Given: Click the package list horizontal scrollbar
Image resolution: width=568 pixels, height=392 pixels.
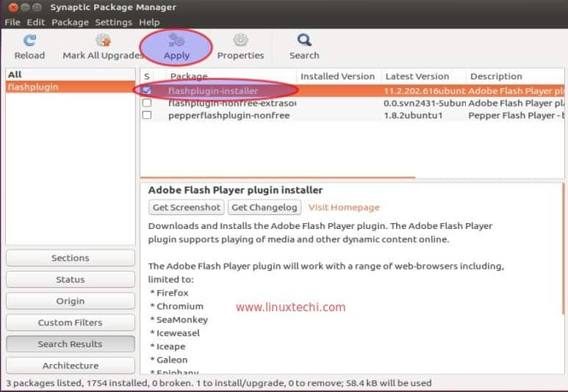Looking at the screenshot, I should click(x=278, y=178).
